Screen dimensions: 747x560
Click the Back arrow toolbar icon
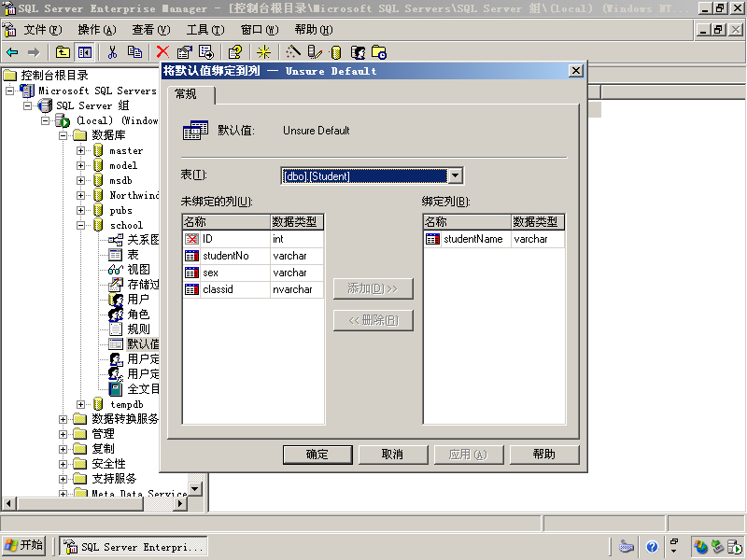point(12,52)
